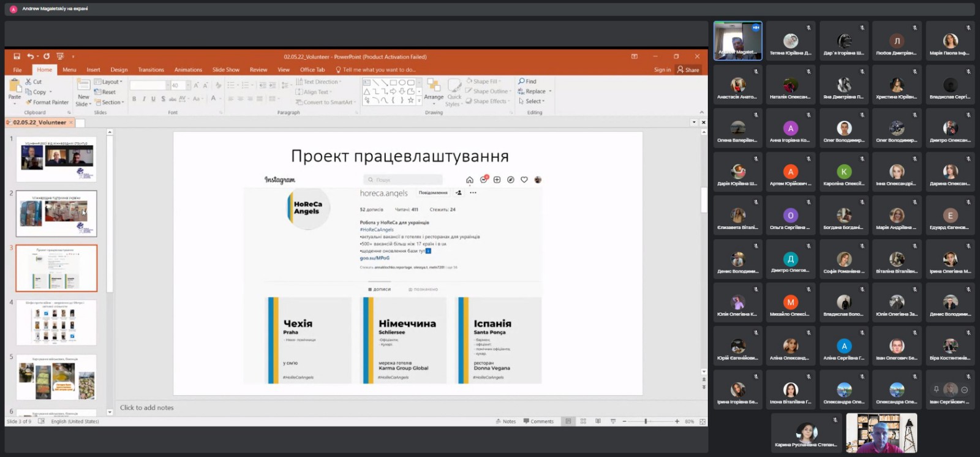Click the Sign in link

pyautogui.click(x=662, y=70)
